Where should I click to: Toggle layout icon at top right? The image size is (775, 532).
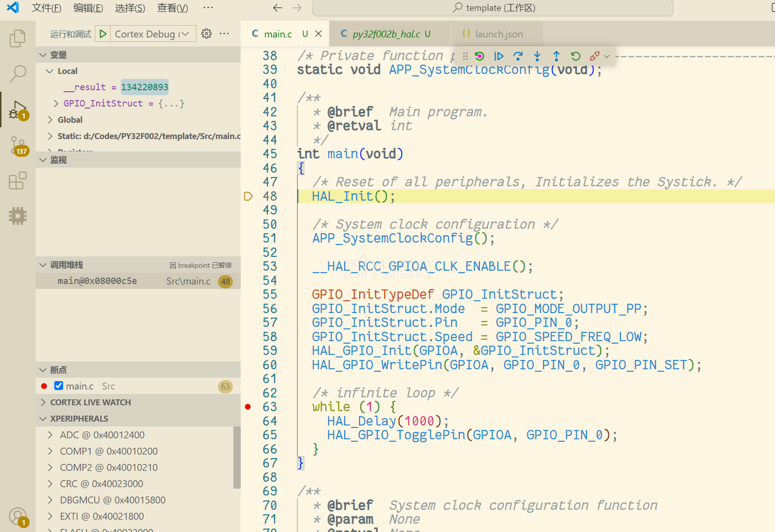(772, 8)
